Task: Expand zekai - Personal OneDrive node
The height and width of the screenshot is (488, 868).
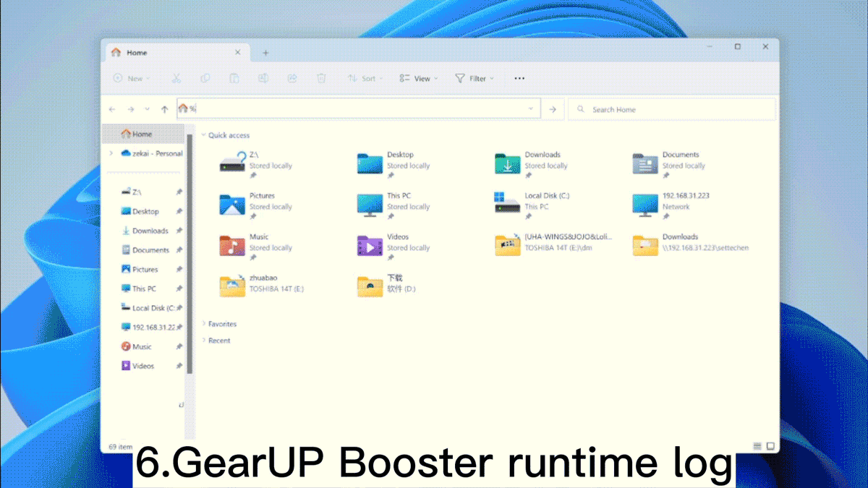Action: (x=111, y=153)
